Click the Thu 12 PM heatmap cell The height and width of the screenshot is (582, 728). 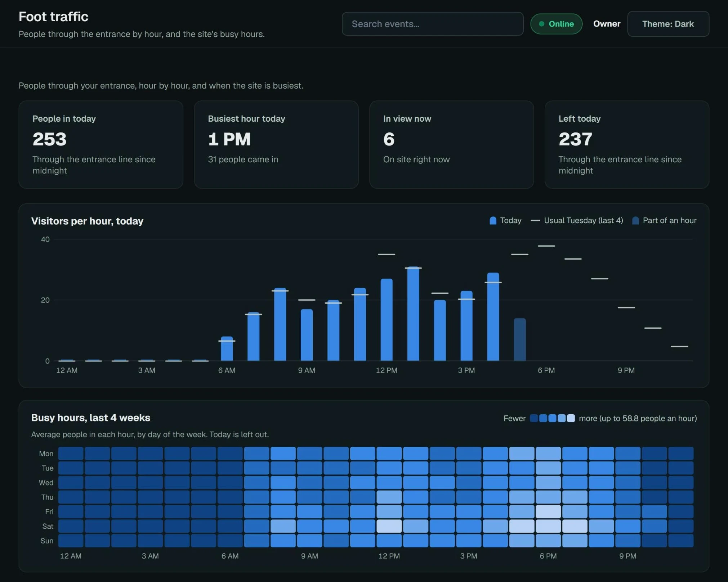[x=389, y=497]
